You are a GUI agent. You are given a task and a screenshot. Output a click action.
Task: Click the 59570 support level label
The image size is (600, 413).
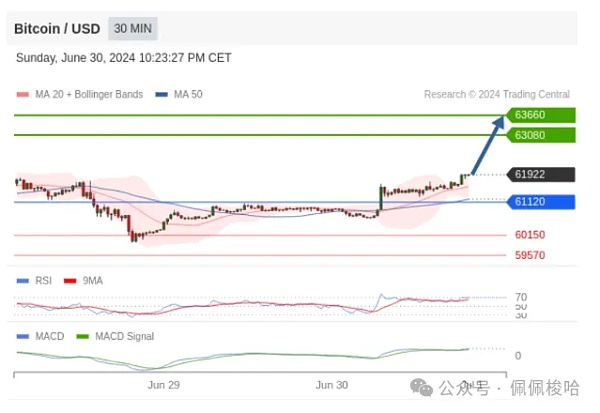coord(530,255)
